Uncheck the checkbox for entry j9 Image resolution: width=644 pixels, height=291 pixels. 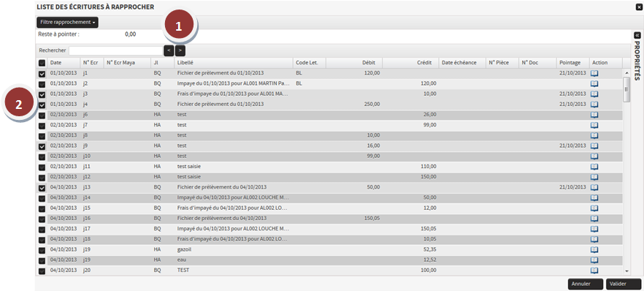[42, 147]
